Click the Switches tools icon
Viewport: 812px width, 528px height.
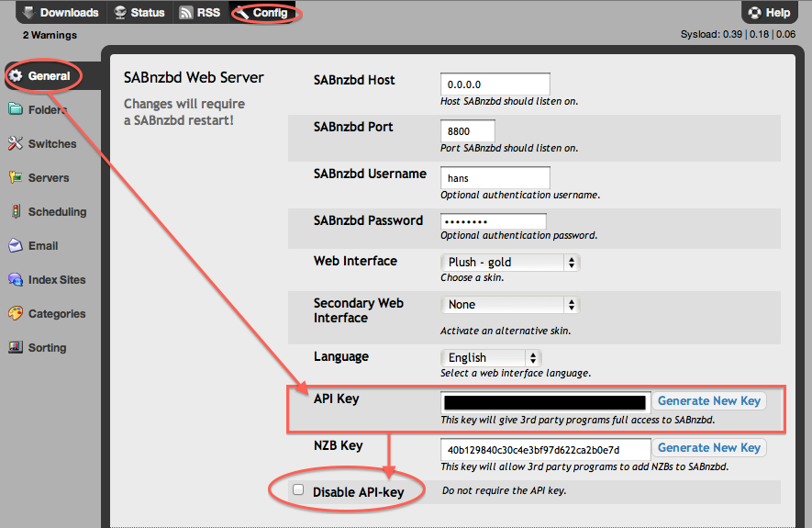click(x=16, y=143)
